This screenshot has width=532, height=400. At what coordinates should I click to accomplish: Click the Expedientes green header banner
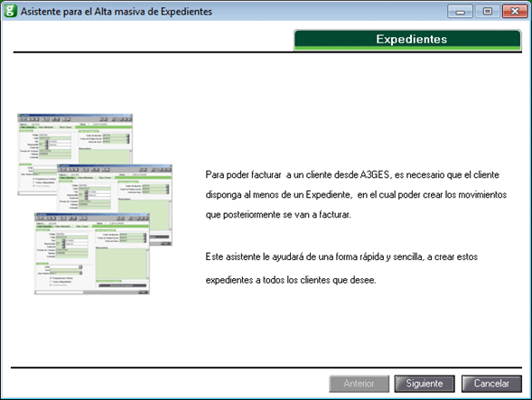click(x=407, y=40)
